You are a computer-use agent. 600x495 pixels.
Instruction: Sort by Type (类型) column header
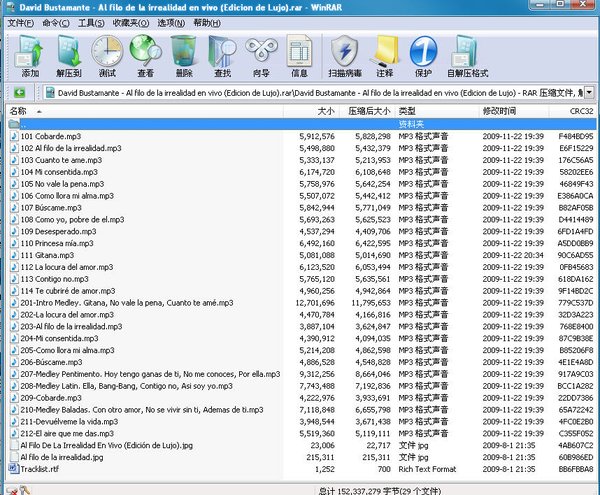437,111
